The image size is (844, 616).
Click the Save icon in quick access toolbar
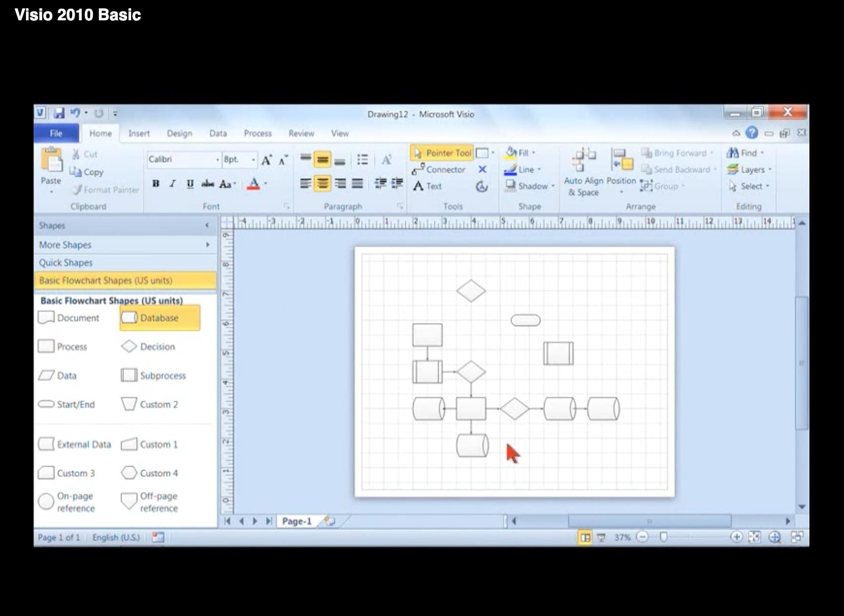click(x=59, y=113)
